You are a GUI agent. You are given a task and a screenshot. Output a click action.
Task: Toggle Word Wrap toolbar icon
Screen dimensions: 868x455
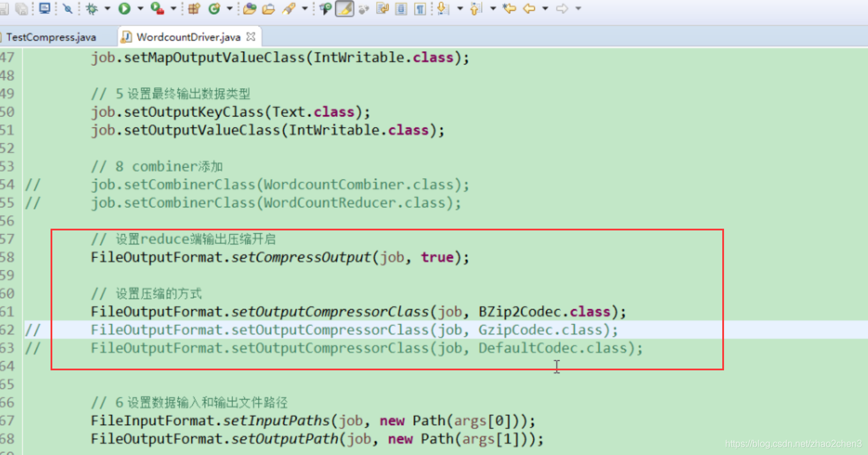383,9
